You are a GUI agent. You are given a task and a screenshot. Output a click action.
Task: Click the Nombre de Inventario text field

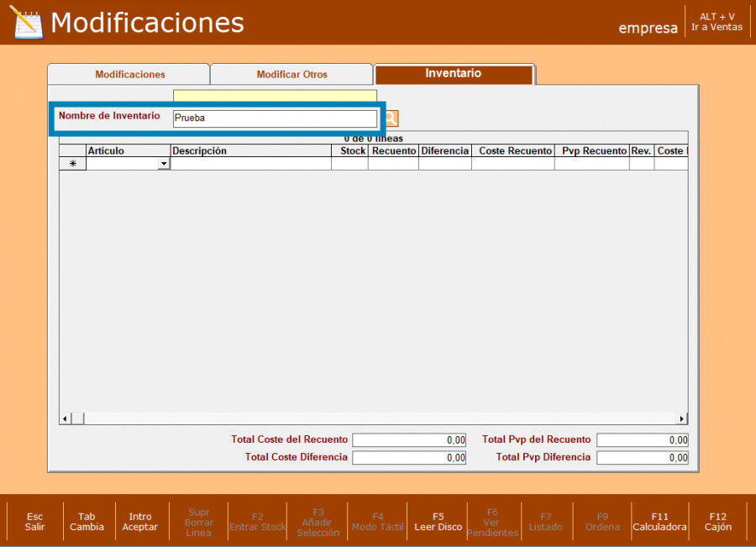pyautogui.click(x=275, y=118)
